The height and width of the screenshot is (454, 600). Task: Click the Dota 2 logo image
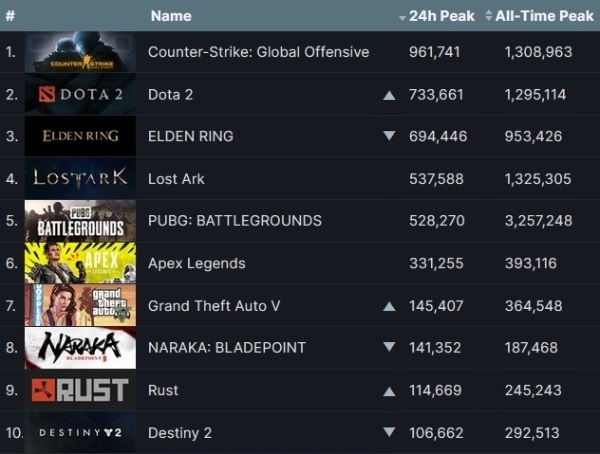(x=80, y=94)
